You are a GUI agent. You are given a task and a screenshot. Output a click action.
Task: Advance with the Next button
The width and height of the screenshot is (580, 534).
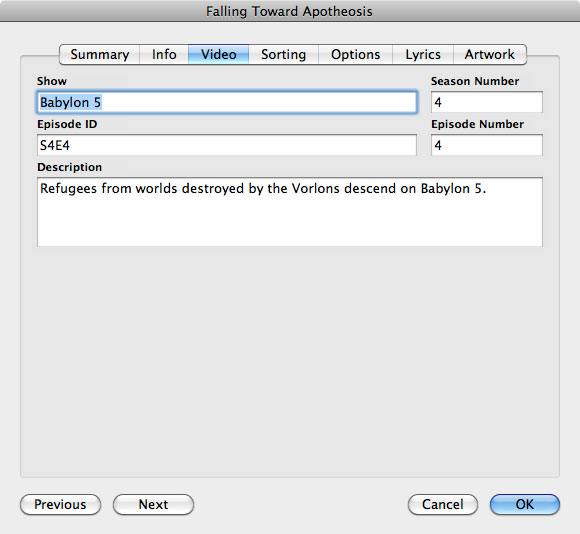point(153,504)
